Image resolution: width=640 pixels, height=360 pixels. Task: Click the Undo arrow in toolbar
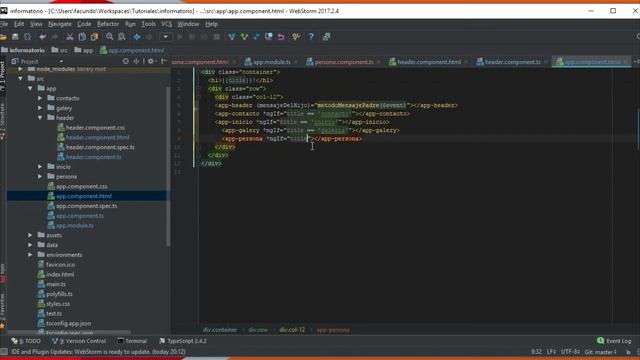[x=42, y=37]
